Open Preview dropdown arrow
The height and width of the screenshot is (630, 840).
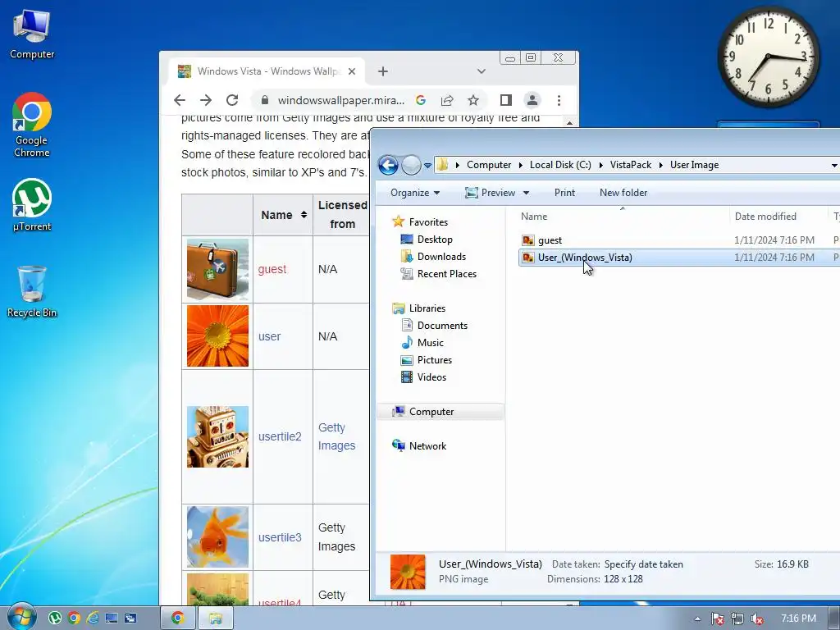(526, 193)
